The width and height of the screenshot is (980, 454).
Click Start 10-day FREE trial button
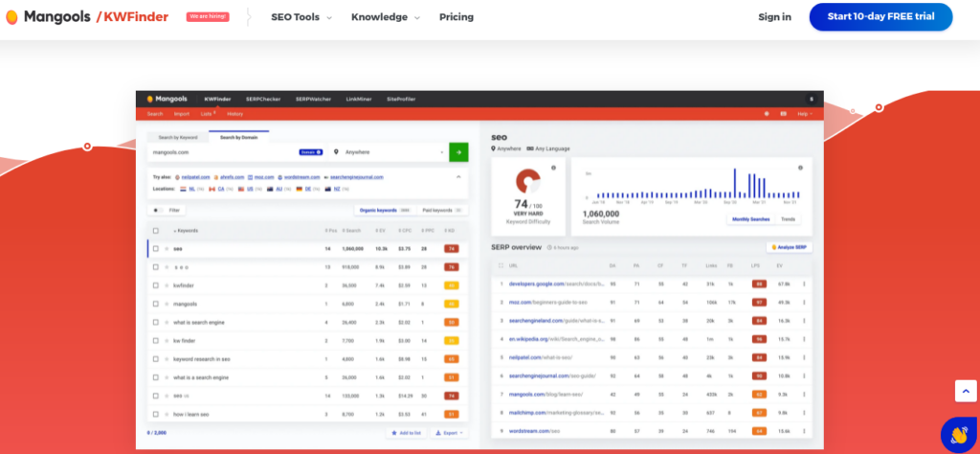pos(880,17)
